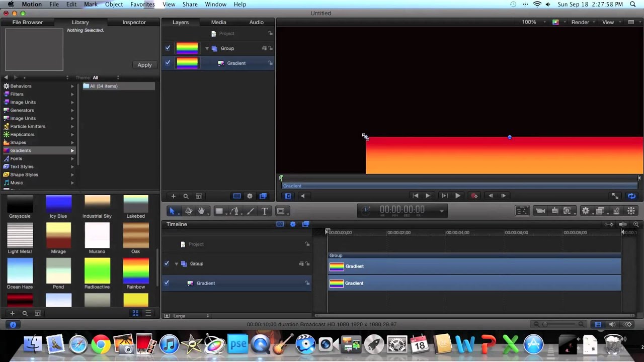Screen dimensions: 644x362
Task: Select the Replicators library category
Action: (39, 134)
